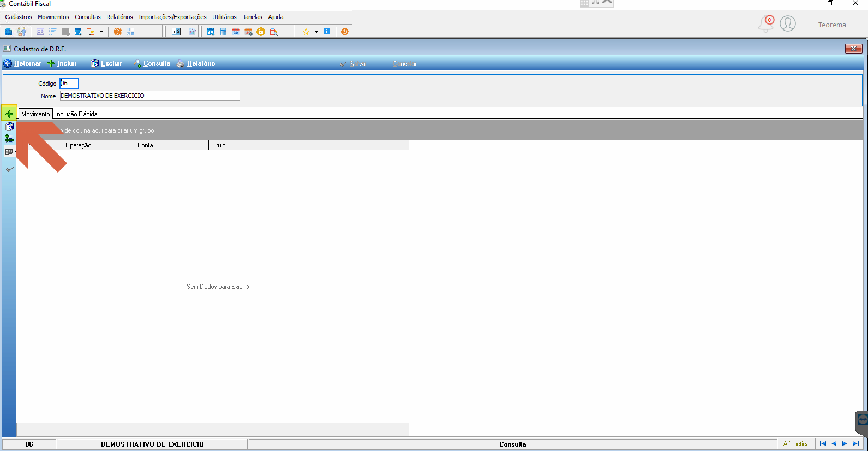Click the ID card toolbar icon
This screenshot has height=451, width=868.
(40, 32)
